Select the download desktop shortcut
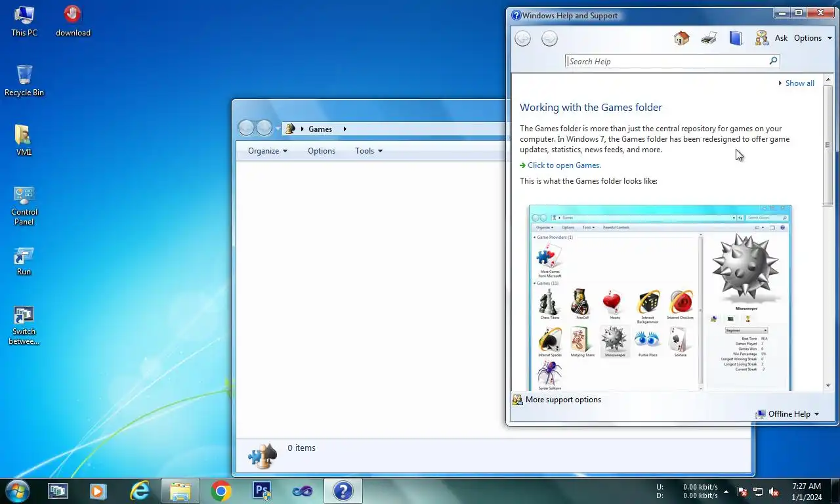 click(73, 22)
